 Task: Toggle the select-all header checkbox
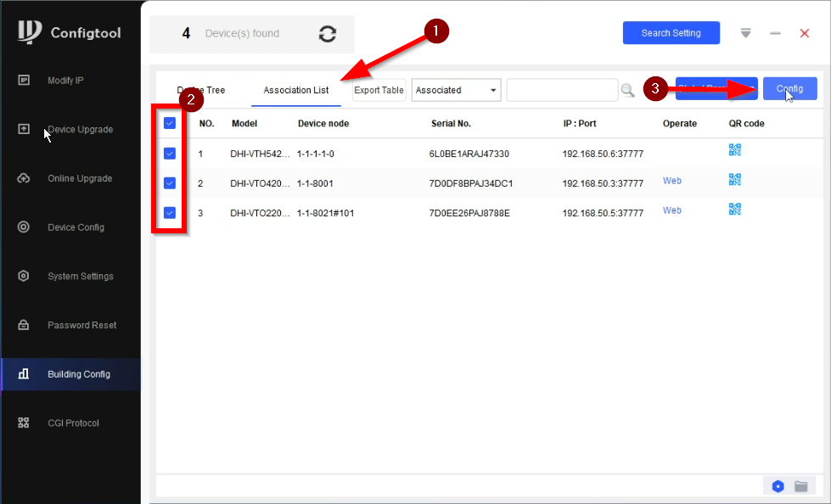pyautogui.click(x=170, y=124)
